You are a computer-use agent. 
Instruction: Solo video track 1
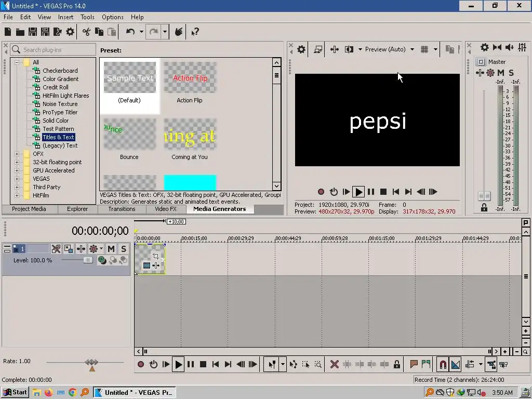pyautogui.click(x=124, y=249)
